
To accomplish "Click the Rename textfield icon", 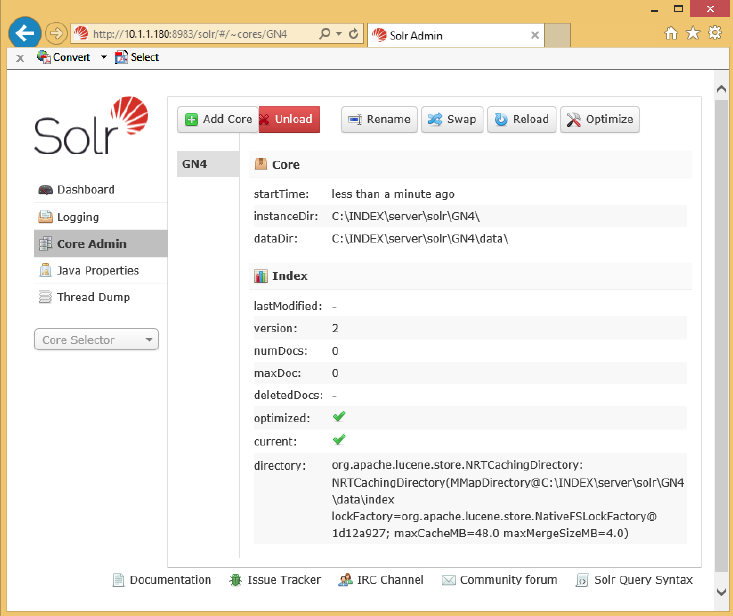I will 355,120.
